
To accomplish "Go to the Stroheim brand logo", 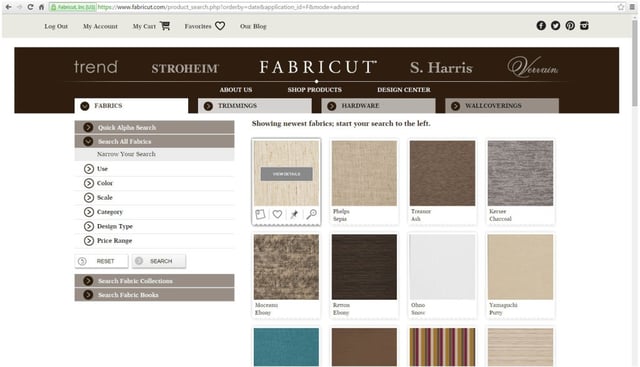I will (x=185, y=69).
